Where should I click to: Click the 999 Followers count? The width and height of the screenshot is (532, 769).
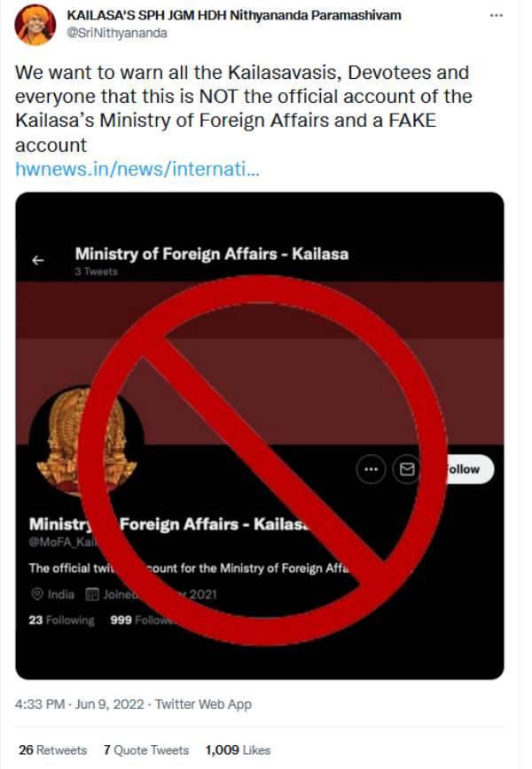[x=142, y=620]
